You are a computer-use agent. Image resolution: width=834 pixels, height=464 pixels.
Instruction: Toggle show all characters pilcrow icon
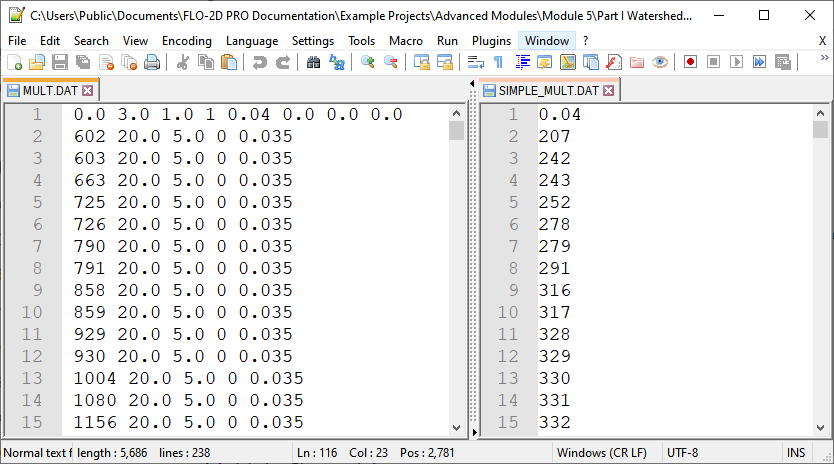click(498, 62)
